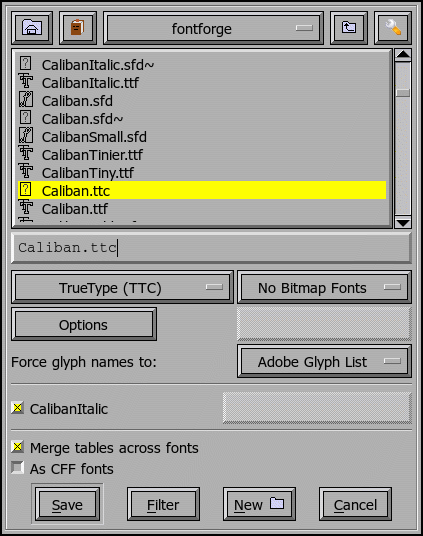Click the Save button
423x536 pixels.
pos(67,505)
